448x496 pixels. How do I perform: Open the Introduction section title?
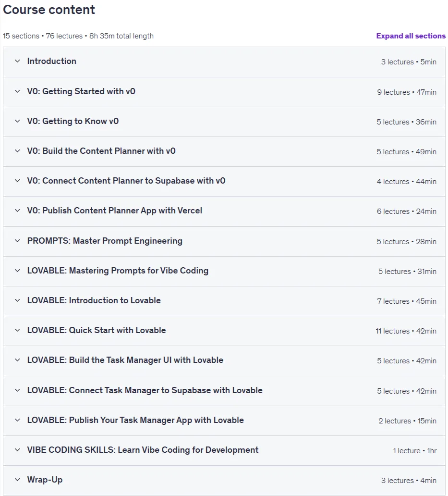click(51, 61)
